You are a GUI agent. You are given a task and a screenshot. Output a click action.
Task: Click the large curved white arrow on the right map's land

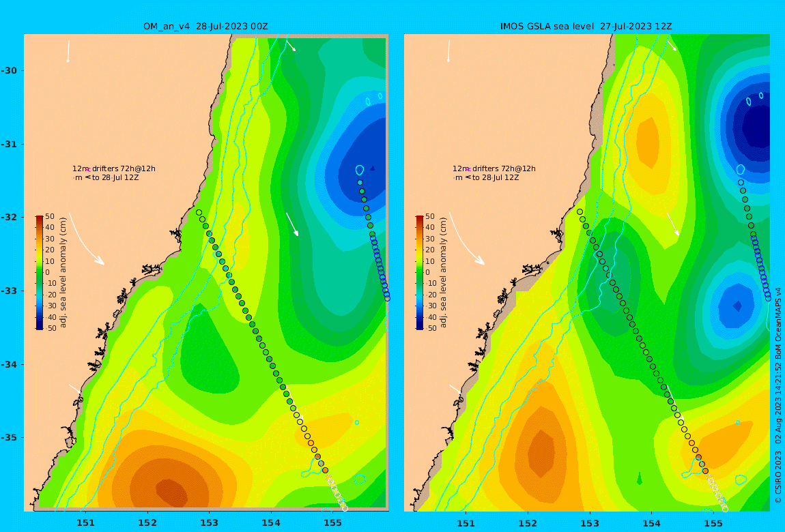pyautogui.click(x=466, y=239)
